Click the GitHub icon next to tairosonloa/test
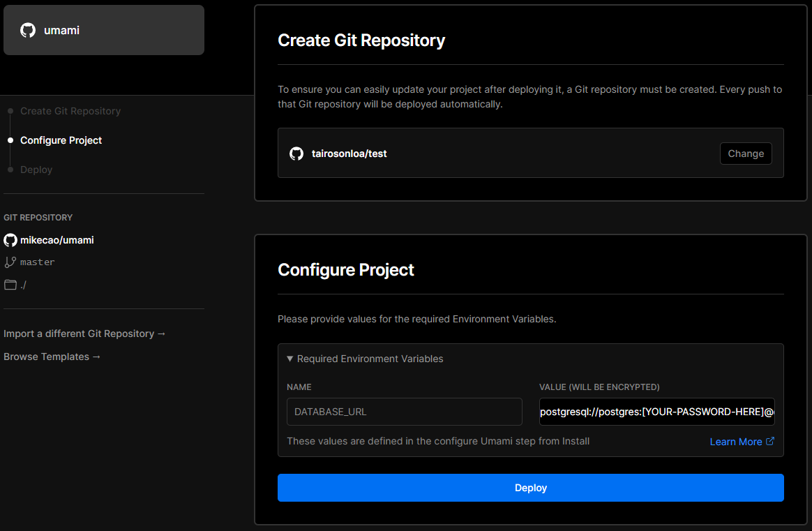Screen dimensions: 812x531 [296, 154]
